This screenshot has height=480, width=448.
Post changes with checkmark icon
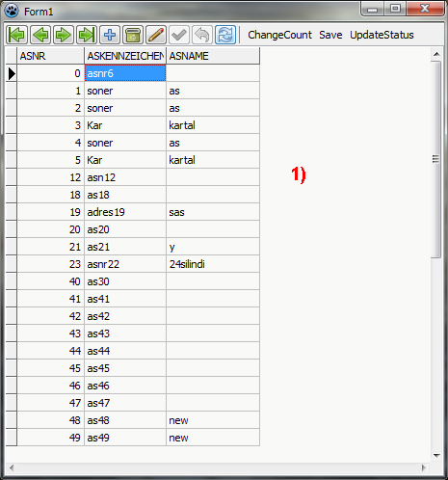179,35
